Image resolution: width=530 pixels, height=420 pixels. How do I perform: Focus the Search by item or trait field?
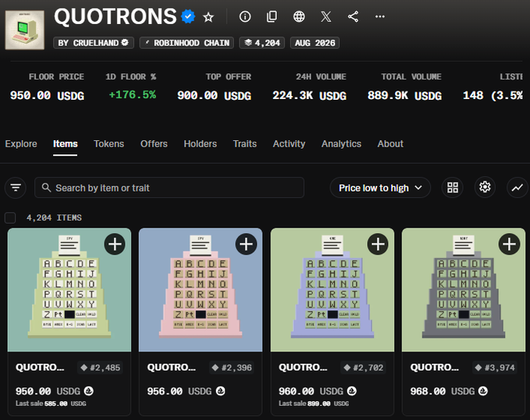pyautogui.click(x=169, y=188)
